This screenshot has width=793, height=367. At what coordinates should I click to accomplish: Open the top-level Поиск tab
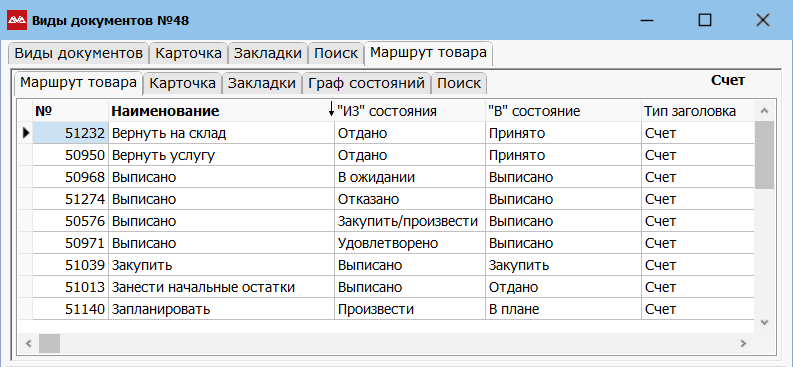[336, 53]
